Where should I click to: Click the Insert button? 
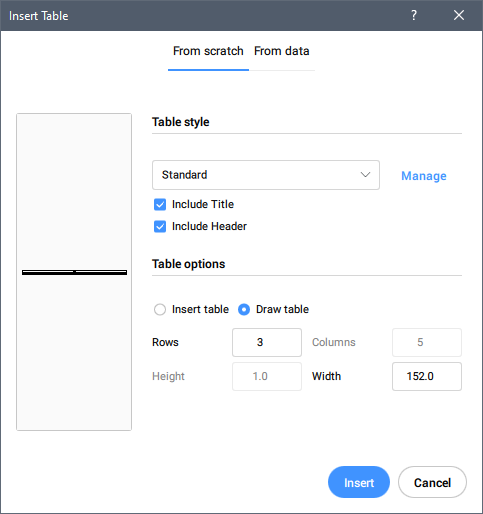pos(359,482)
